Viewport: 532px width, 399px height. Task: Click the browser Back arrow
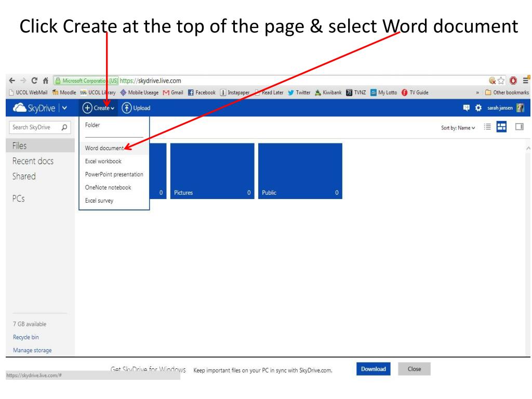pos(12,81)
